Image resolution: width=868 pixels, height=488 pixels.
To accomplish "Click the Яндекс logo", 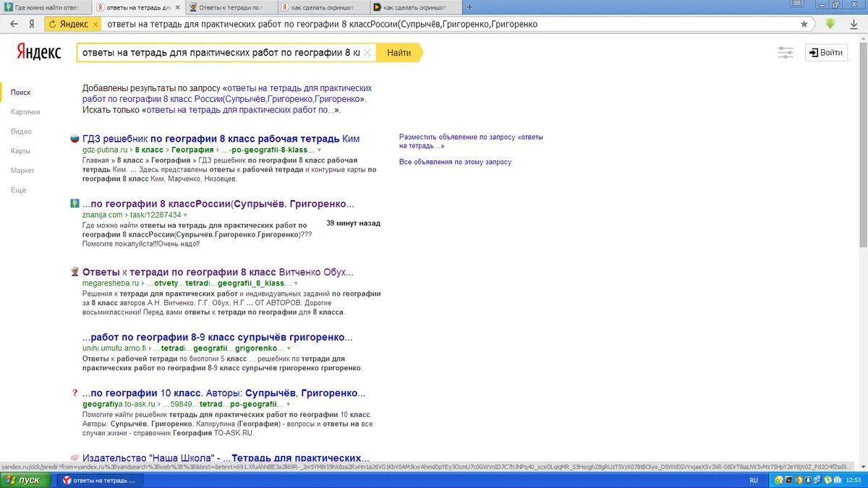I will click(x=38, y=52).
